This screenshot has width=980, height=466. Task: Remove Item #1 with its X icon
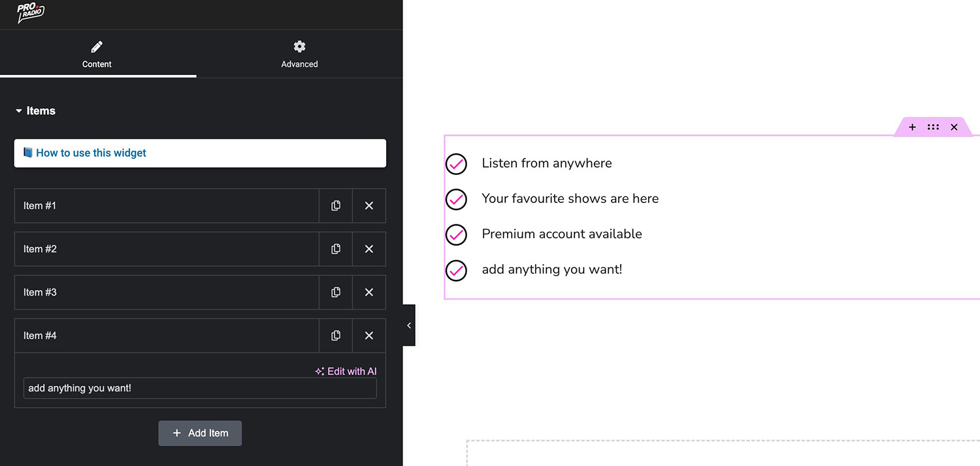tap(369, 206)
